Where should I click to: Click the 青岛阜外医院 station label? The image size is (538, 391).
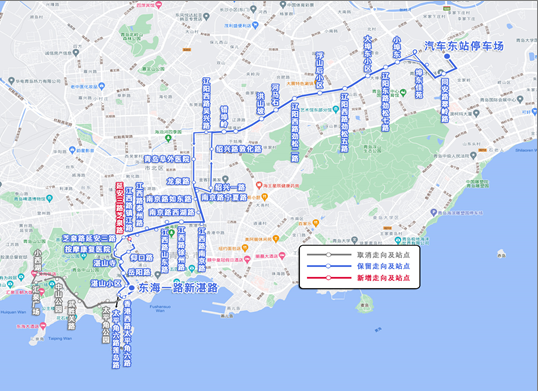(x=167, y=159)
